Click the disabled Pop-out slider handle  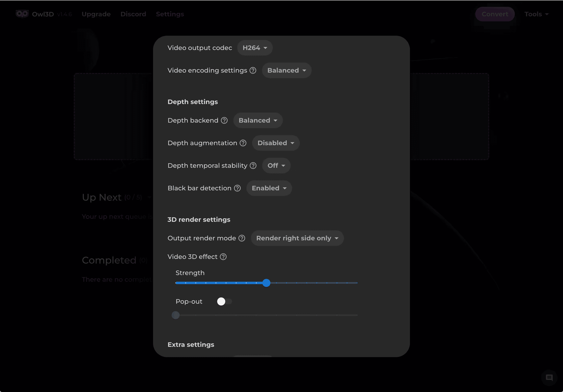pyautogui.click(x=176, y=315)
